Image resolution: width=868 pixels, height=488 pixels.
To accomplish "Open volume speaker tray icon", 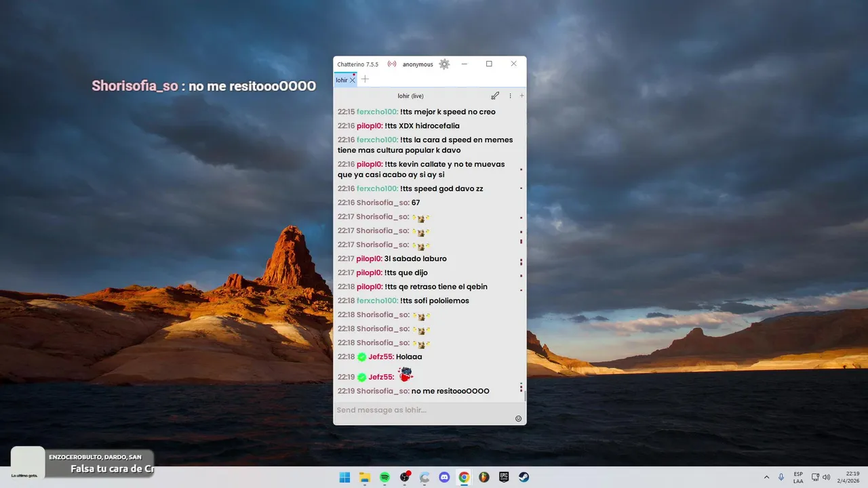I will (x=827, y=477).
